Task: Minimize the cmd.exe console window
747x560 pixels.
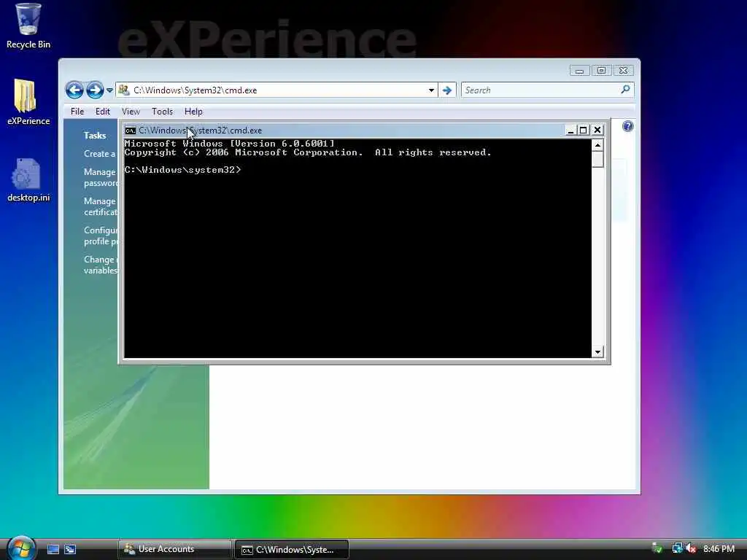Action: (570, 130)
